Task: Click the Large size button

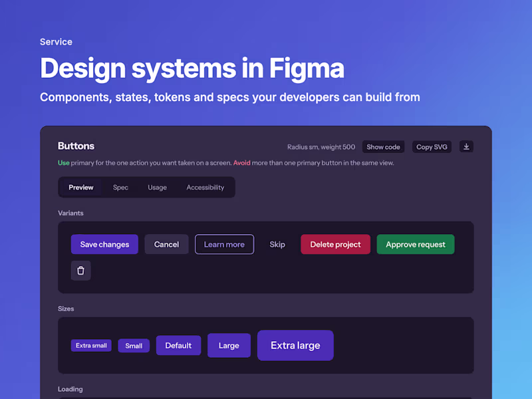Action: tap(229, 345)
